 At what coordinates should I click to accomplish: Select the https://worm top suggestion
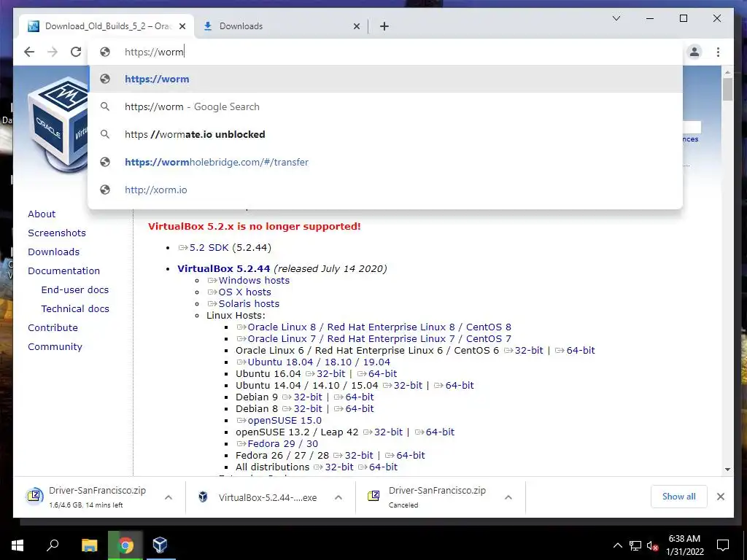tap(386, 79)
